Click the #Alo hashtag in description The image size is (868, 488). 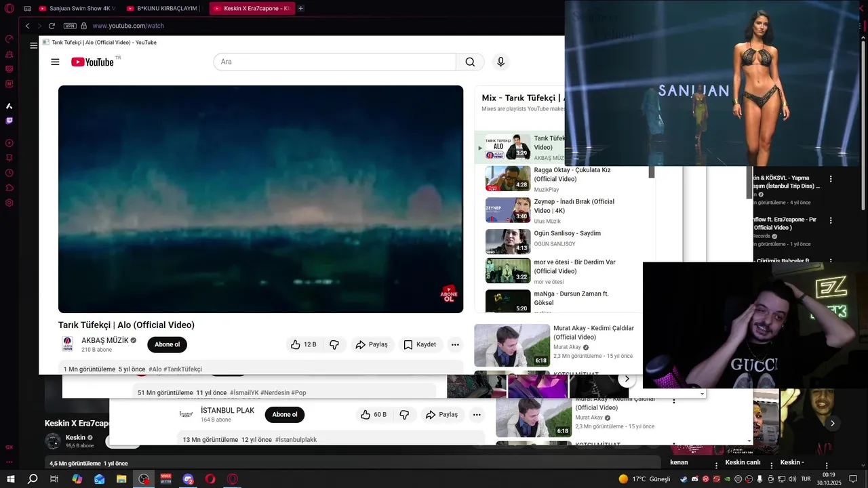(155, 369)
